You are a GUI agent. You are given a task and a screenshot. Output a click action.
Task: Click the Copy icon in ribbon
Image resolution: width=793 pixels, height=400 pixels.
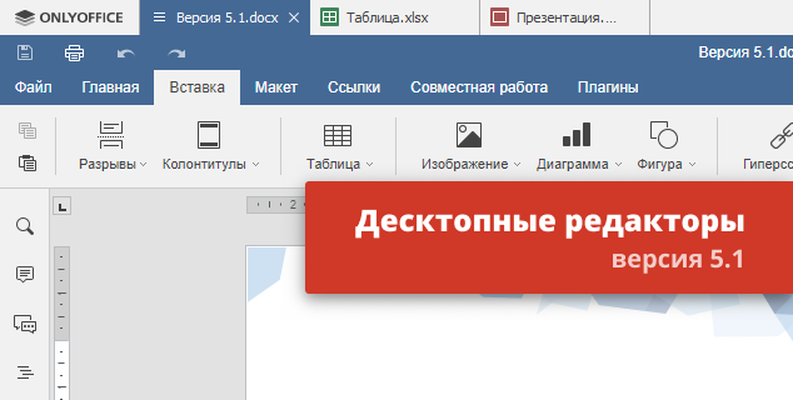pyautogui.click(x=27, y=130)
